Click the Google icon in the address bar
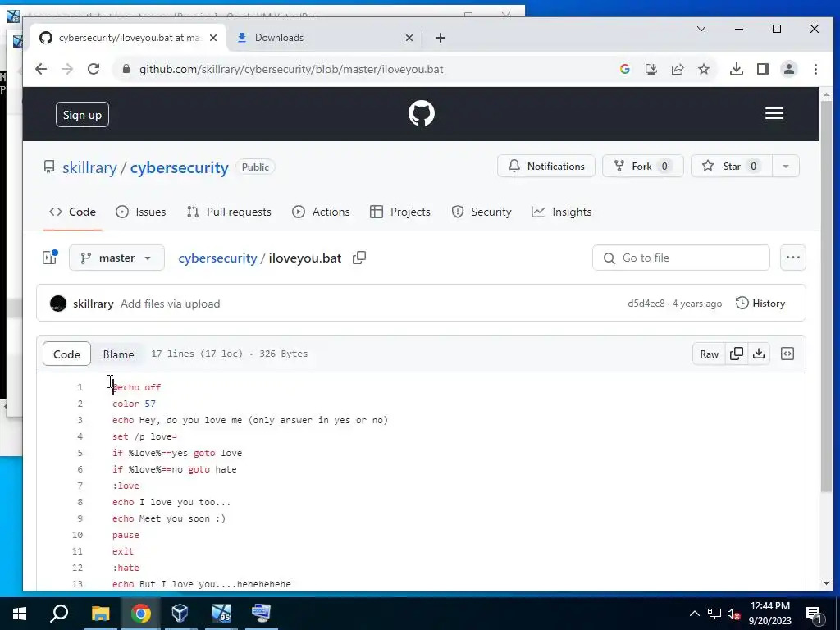Screen dimensions: 840x630 pyautogui.click(x=624, y=69)
